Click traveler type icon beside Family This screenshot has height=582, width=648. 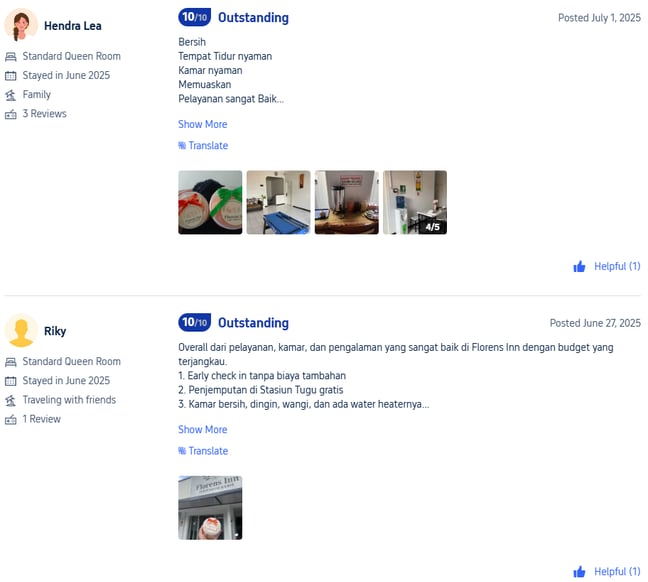(x=11, y=95)
